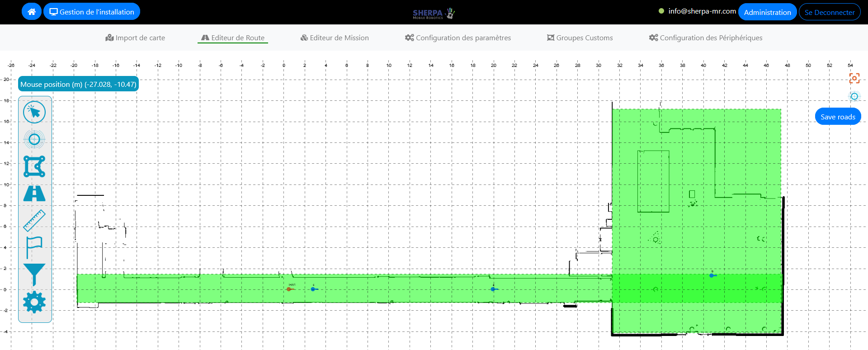Select the red init1 point on map
Image resolution: width=868 pixels, height=350 pixels.
pyautogui.click(x=289, y=289)
